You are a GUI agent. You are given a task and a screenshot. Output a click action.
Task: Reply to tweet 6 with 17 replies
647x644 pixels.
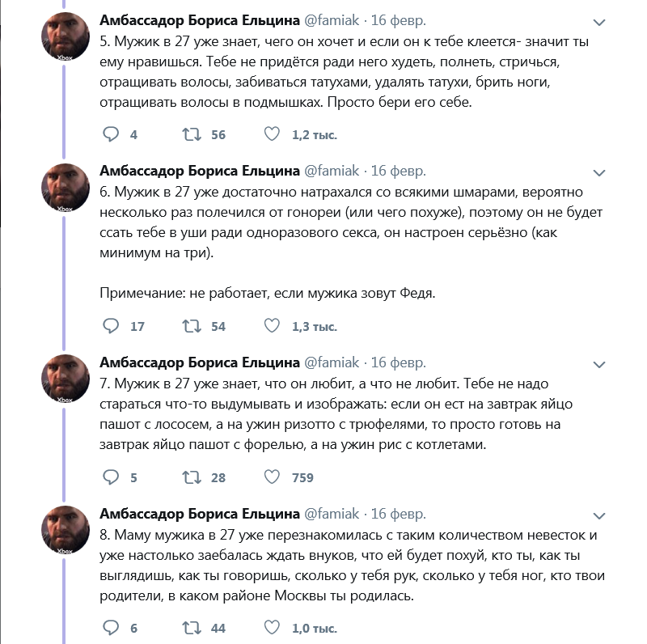pyautogui.click(x=112, y=326)
